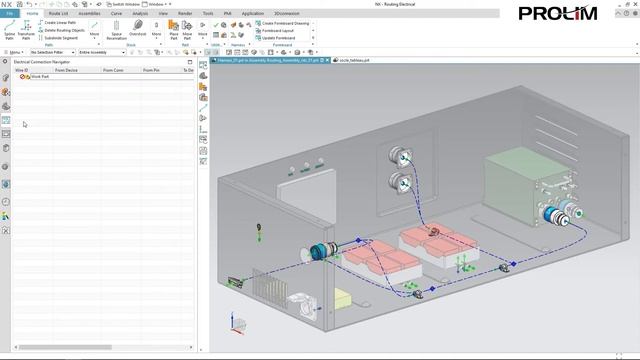640x360 pixels.
Task: Open the More dropdown in Stock group
Action: (x=156, y=29)
